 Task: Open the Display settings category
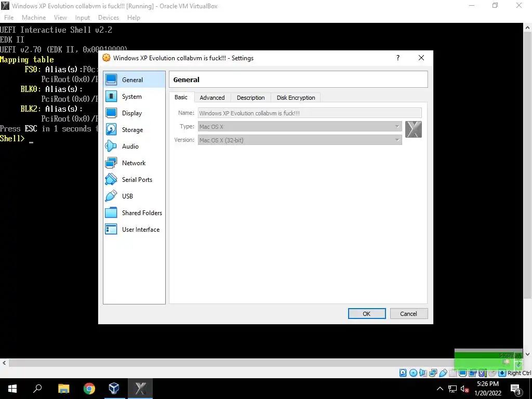click(134, 113)
